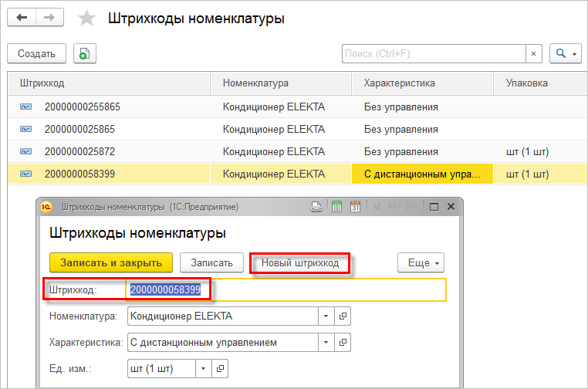
Task: Click the create-by-copying icon next to Создать
Action: tap(84, 53)
